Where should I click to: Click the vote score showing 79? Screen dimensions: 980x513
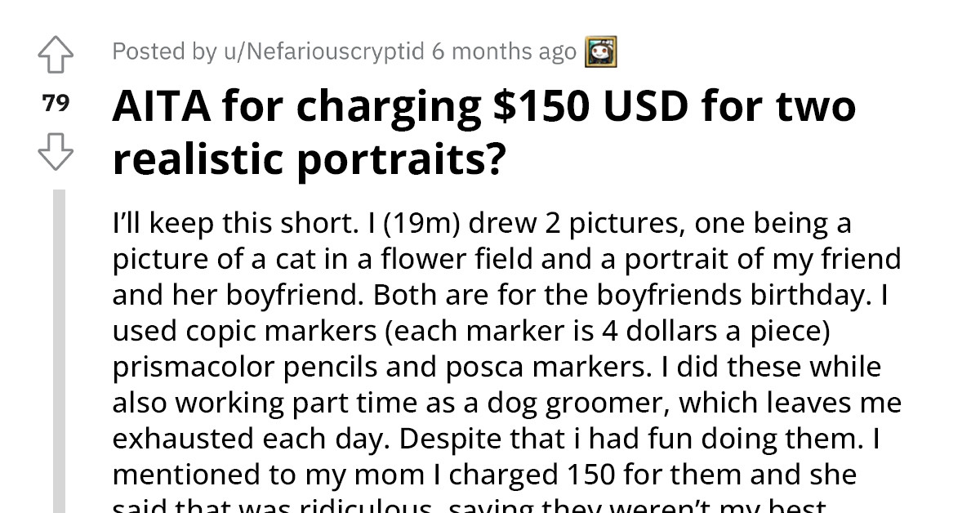click(55, 103)
